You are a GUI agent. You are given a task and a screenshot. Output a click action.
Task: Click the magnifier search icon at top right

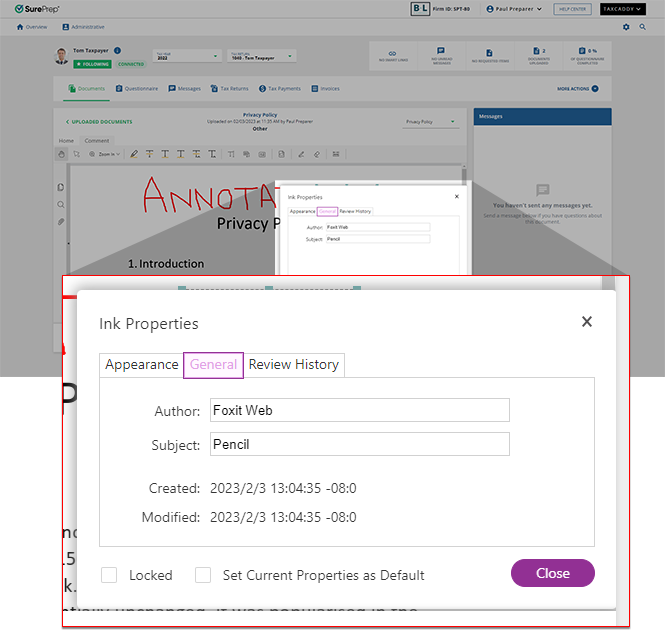[x=643, y=27]
